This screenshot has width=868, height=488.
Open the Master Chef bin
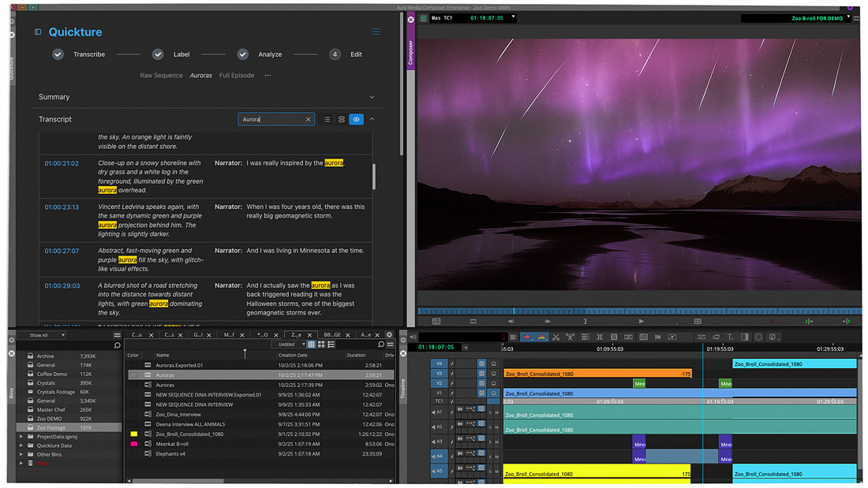(x=51, y=410)
